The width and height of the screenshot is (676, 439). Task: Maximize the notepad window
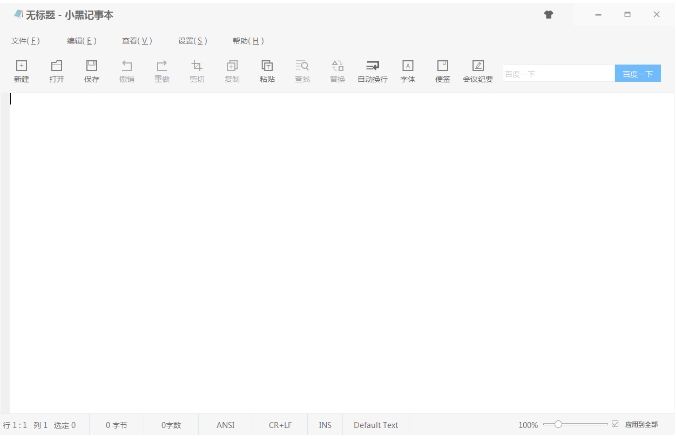[x=627, y=15]
